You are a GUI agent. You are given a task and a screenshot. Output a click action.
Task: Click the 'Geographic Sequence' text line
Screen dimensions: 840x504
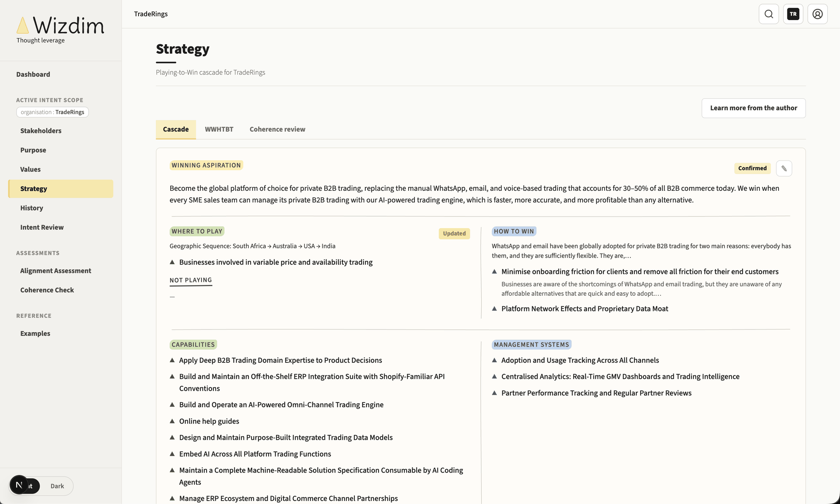click(252, 246)
